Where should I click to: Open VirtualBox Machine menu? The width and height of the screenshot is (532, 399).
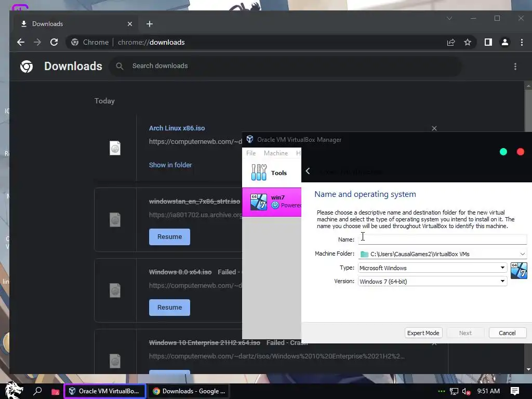[x=276, y=153]
